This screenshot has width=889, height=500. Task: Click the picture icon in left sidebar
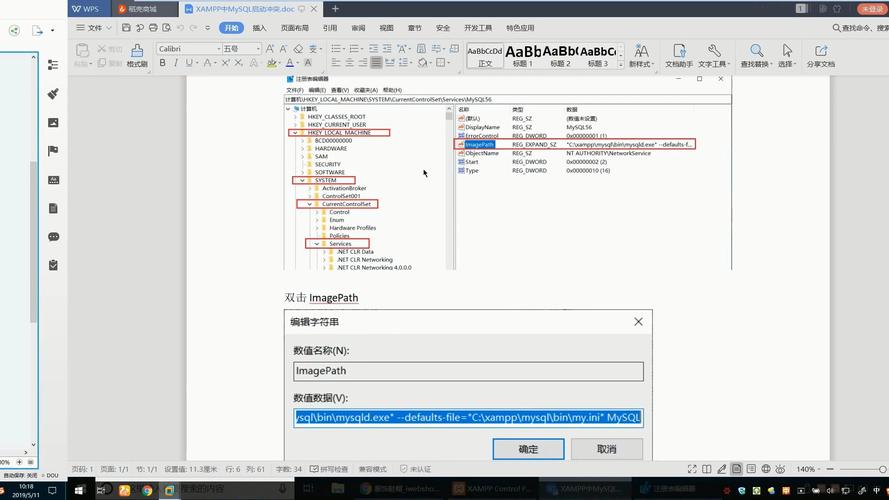(x=53, y=122)
